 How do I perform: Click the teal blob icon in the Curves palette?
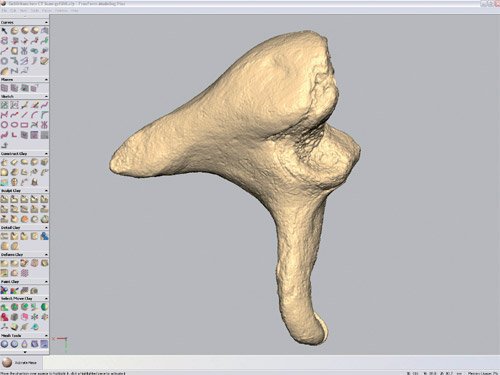[34, 51]
